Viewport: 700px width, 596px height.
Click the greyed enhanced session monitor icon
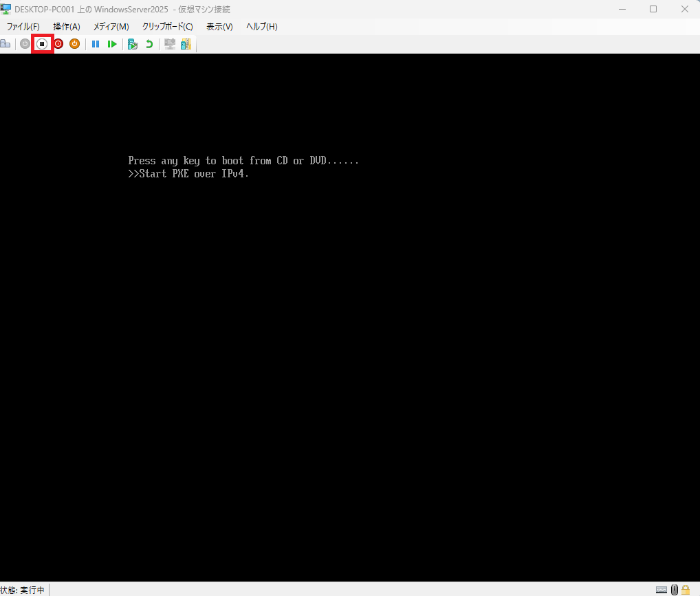[170, 44]
